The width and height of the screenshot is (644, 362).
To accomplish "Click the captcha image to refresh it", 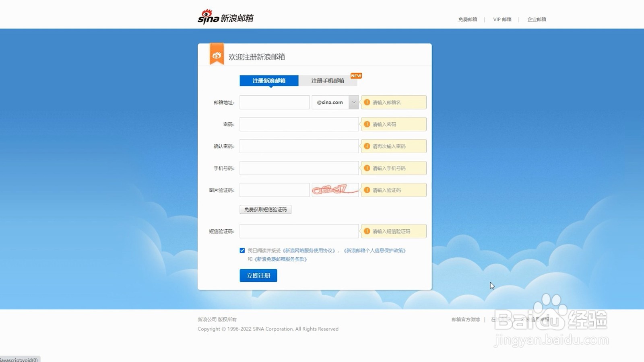I will pyautogui.click(x=335, y=189).
